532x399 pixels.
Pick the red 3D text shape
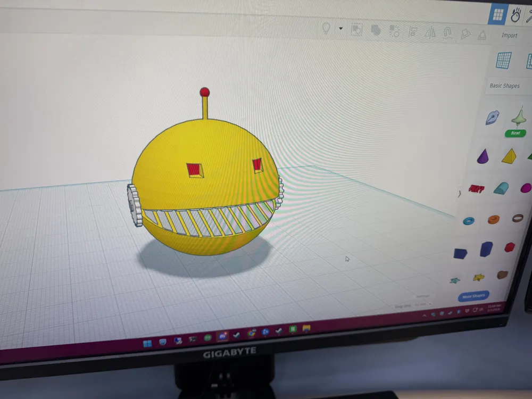pyautogui.click(x=477, y=189)
